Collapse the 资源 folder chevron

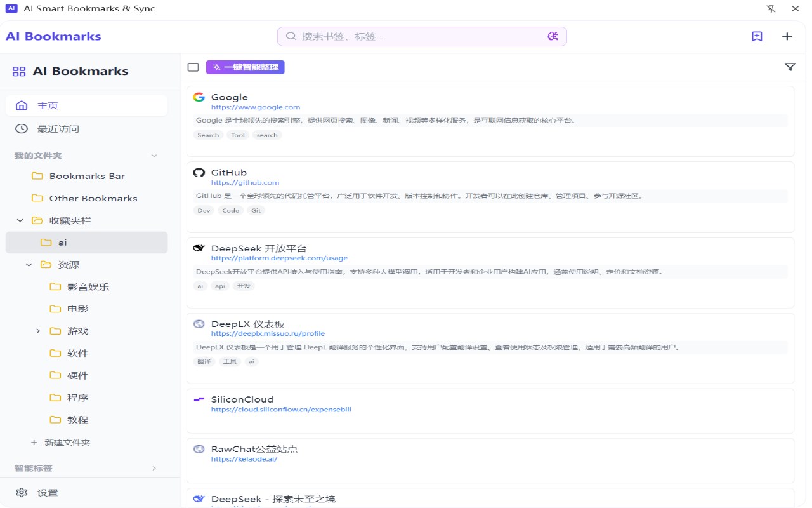coord(29,265)
